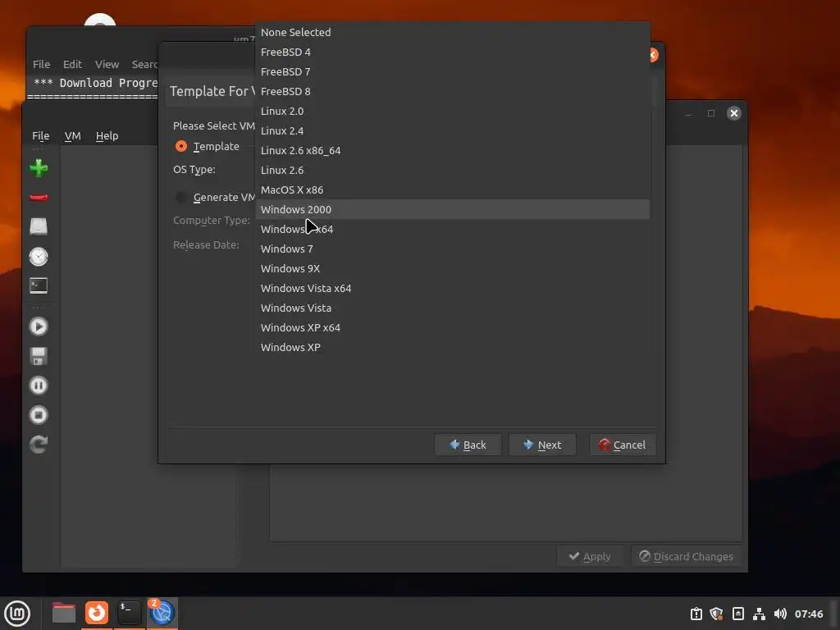Choose Linux 2.4 from the list
The width and height of the screenshot is (840, 630).
[453, 130]
